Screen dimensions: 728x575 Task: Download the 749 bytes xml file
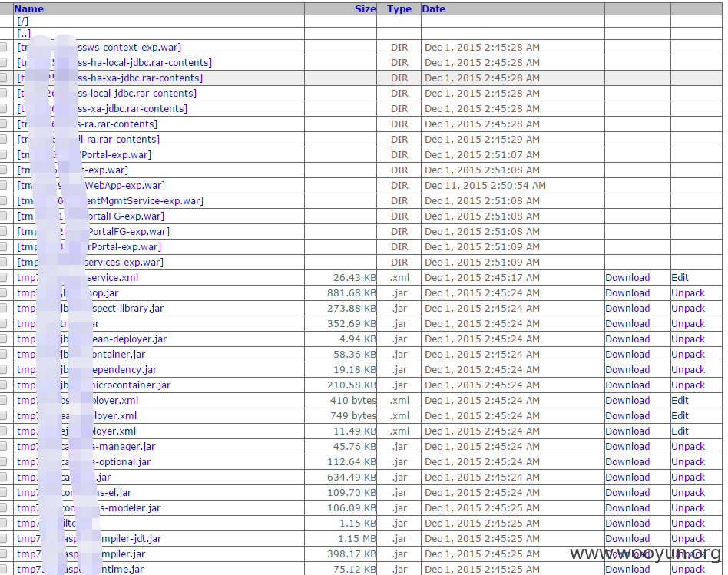coord(627,415)
